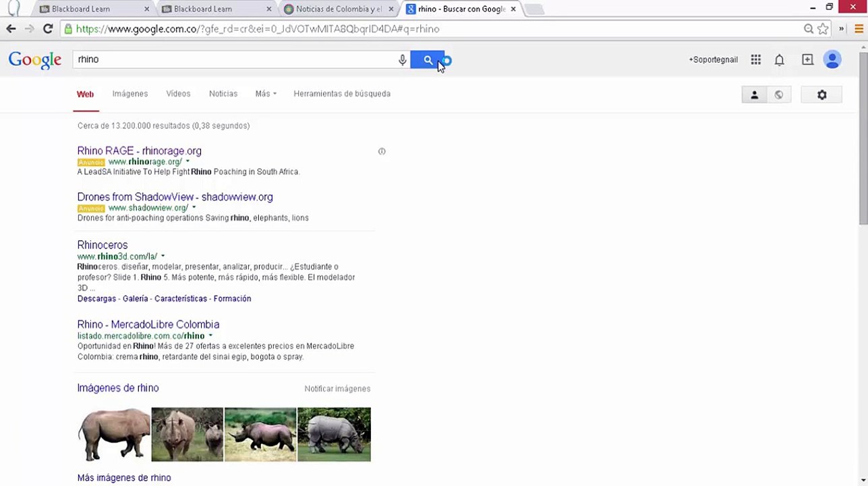Open the shadowview.org URL dropdown arrow
The height and width of the screenshot is (486, 868).
[194, 208]
